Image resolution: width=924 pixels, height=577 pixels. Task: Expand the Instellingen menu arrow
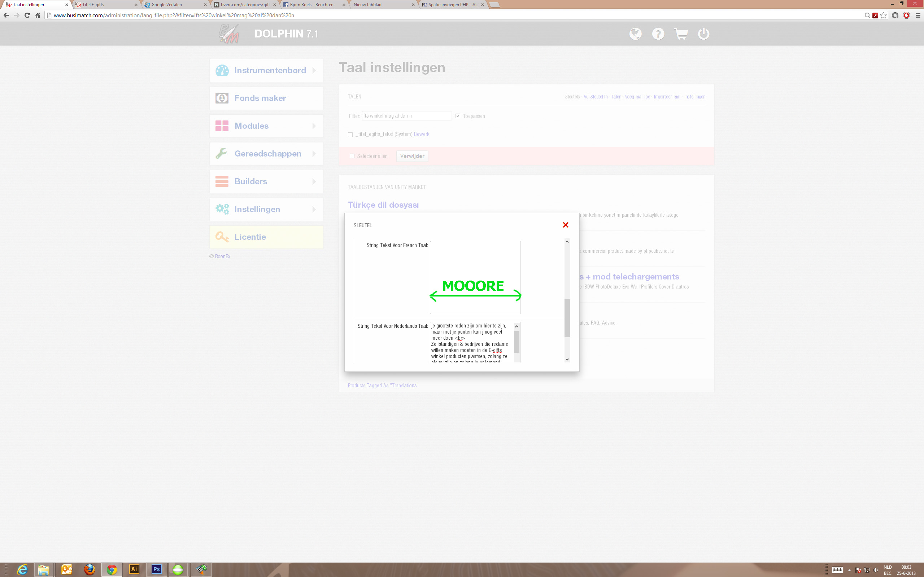point(314,209)
